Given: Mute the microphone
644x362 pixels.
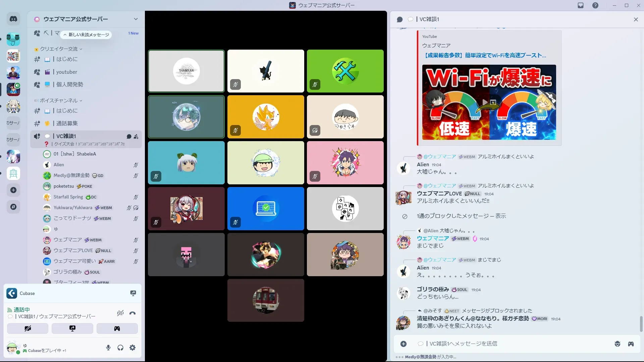Looking at the screenshot, I should coord(108,348).
